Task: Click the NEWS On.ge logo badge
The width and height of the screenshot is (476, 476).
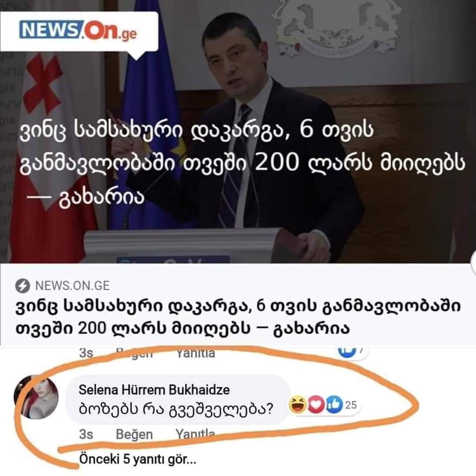Action: pos(79,32)
